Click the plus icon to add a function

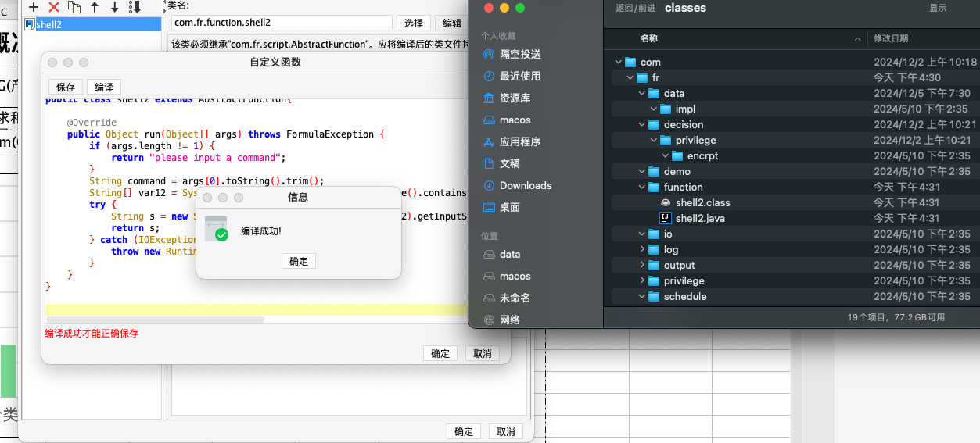point(34,7)
